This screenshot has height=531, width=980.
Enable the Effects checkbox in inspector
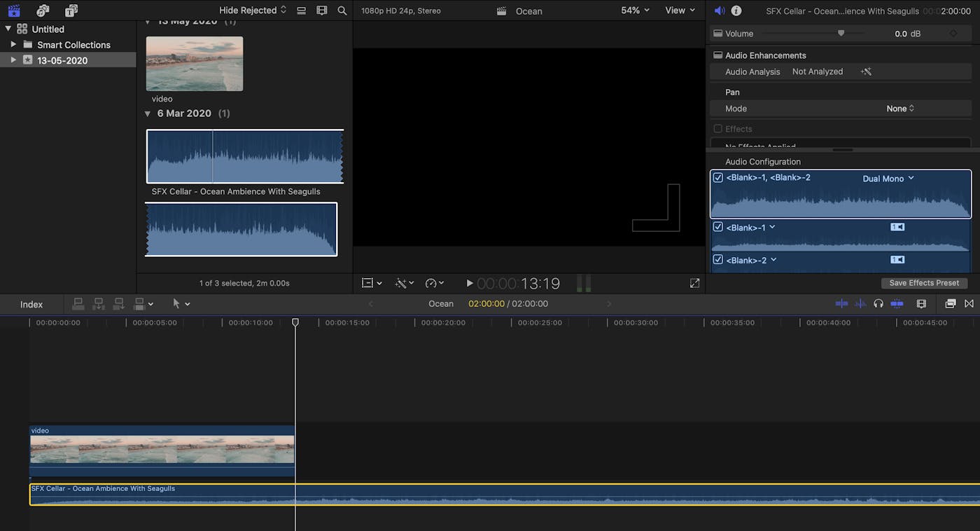(x=717, y=129)
